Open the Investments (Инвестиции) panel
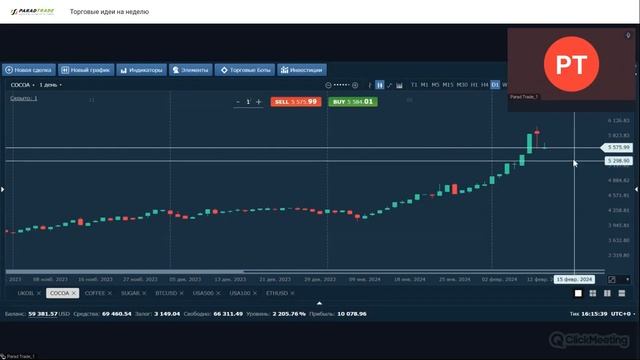The width and height of the screenshot is (640, 360). [302, 70]
